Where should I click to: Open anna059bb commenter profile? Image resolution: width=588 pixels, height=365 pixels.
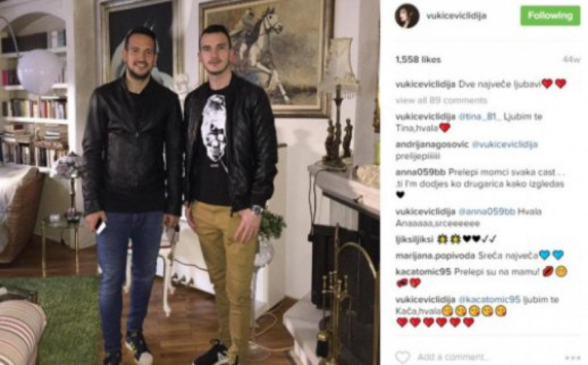coord(420,173)
